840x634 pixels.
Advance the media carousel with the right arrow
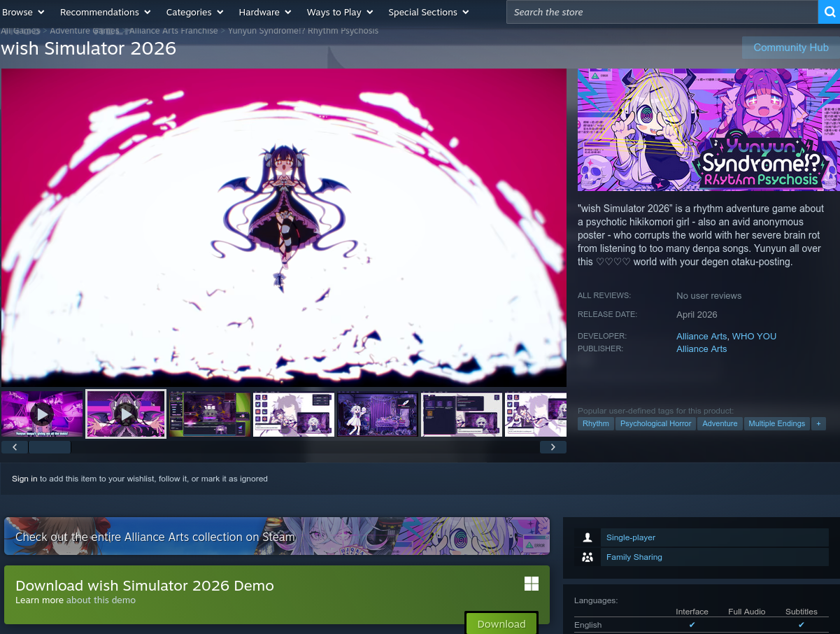[x=553, y=446]
